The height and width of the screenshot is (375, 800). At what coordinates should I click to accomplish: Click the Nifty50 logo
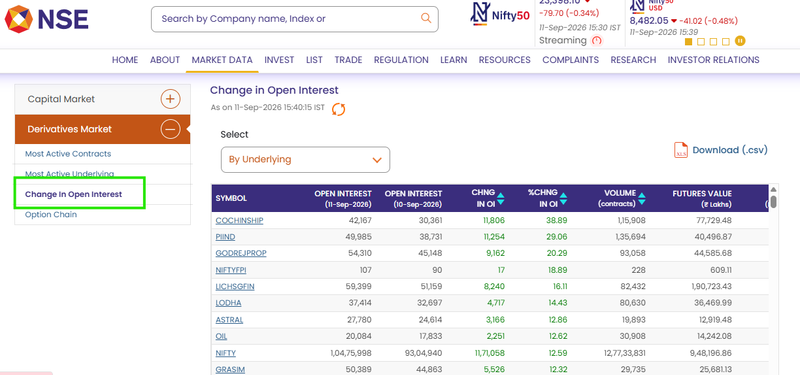point(500,14)
